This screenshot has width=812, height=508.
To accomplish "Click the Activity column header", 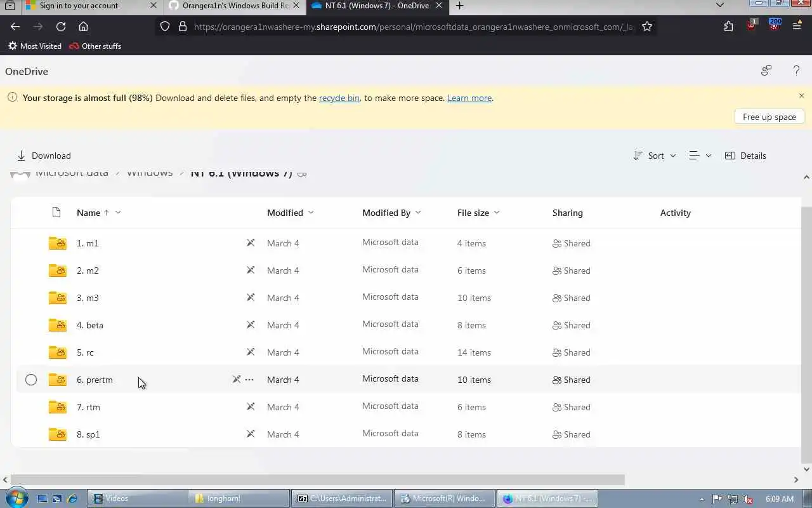I will (675, 213).
